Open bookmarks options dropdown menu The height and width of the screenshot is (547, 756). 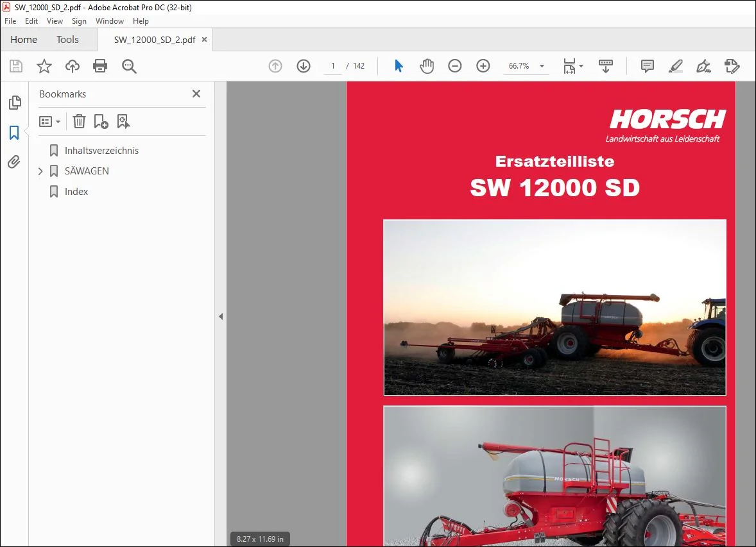click(x=49, y=121)
